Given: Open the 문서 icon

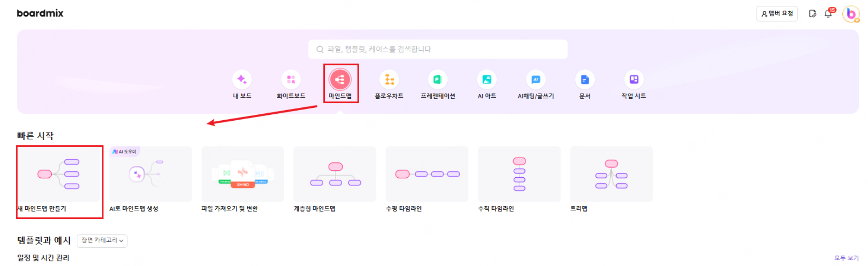Looking at the screenshot, I should pyautogui.click(x=585, y=80).
